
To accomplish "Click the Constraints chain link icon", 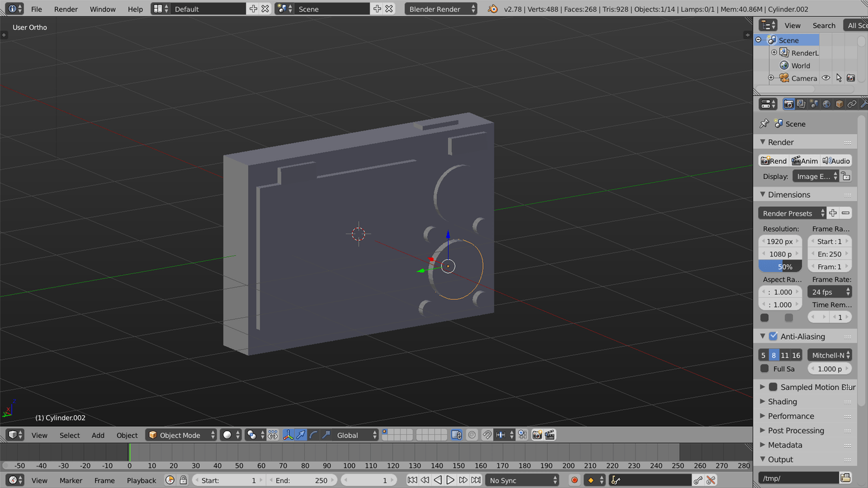I will [x=852, y=104].
